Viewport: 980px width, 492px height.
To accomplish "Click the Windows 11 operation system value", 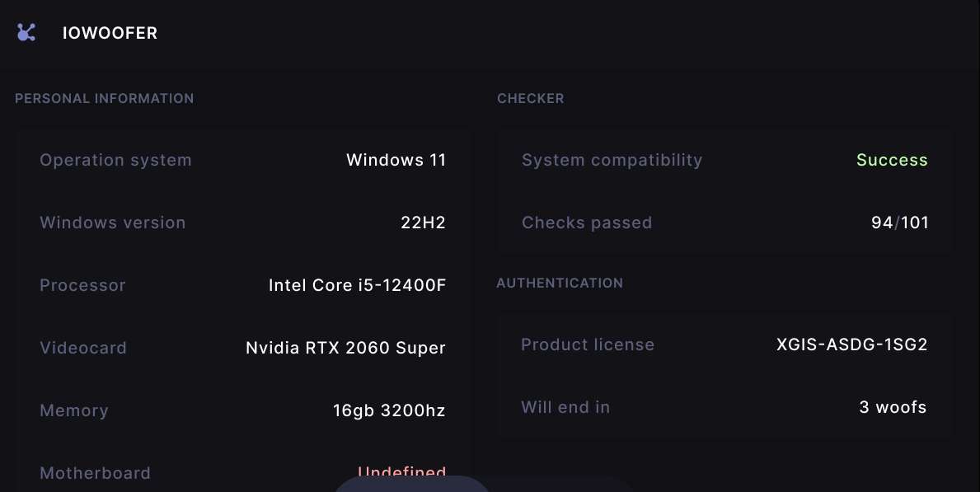I will click(x=396, y=160).
